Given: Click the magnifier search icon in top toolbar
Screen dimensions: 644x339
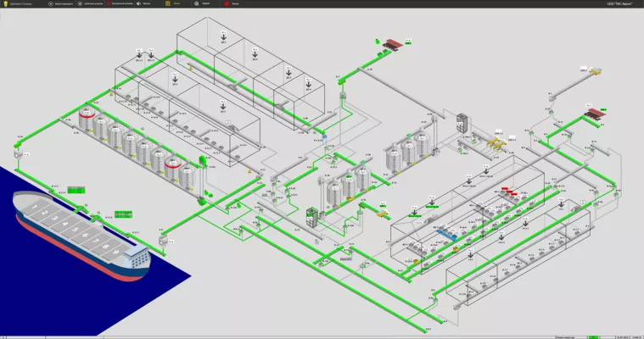Looking at the screenshot, I should point(197,3).
